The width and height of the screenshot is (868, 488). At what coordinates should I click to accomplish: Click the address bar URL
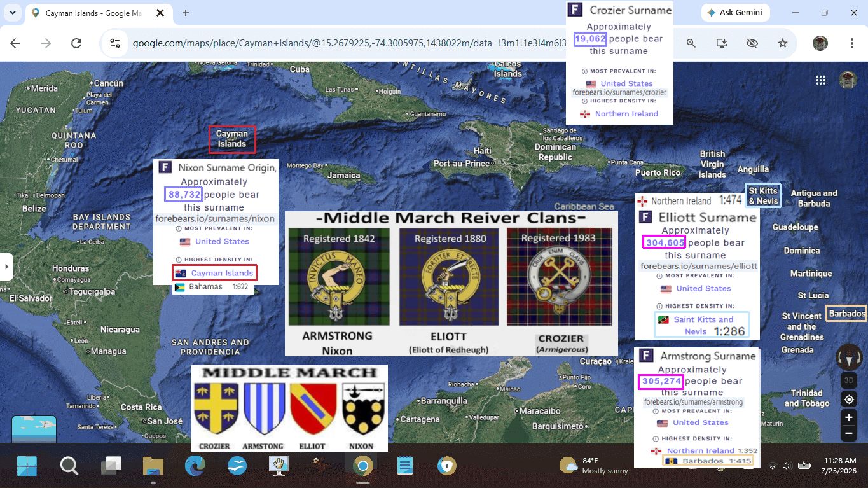tap(349, 43)
